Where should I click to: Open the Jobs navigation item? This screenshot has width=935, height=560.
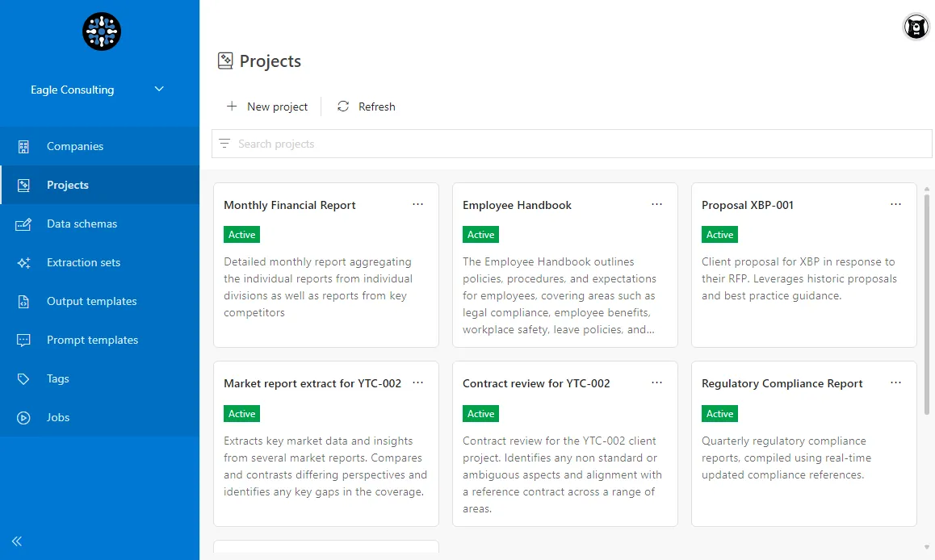58,417
